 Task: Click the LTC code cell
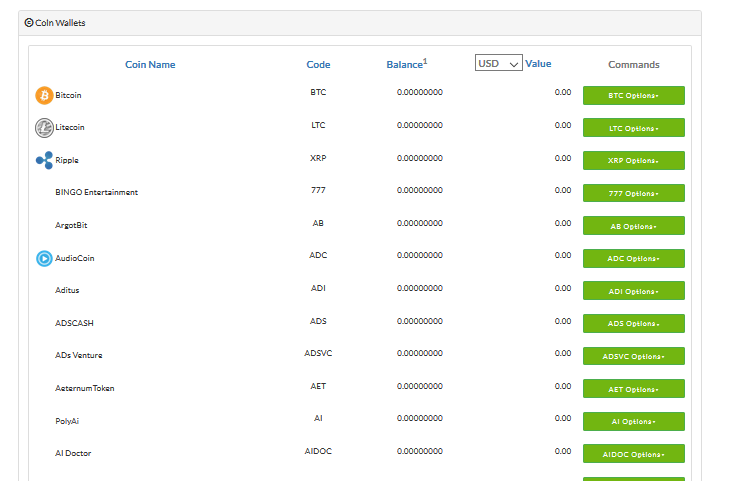318,125
